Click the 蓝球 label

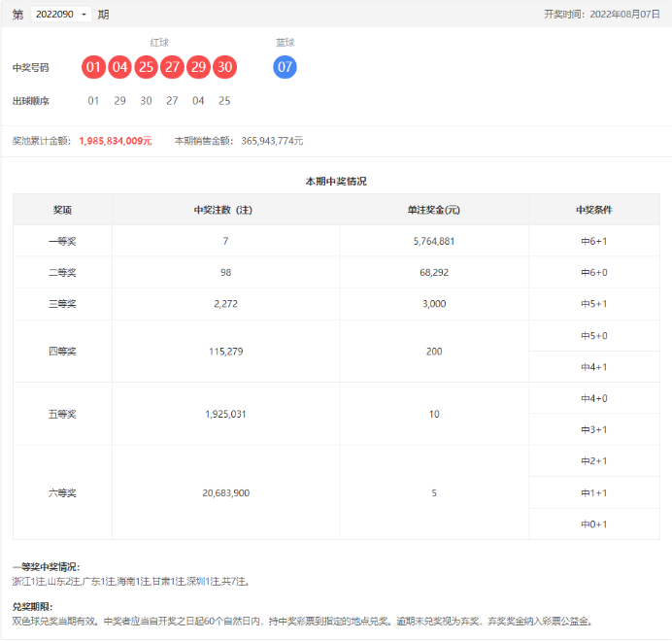coord(285,43)
